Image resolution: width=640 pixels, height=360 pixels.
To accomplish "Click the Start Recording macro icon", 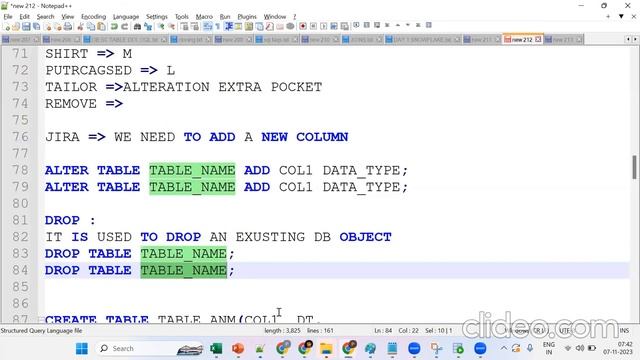I will 303,27.
